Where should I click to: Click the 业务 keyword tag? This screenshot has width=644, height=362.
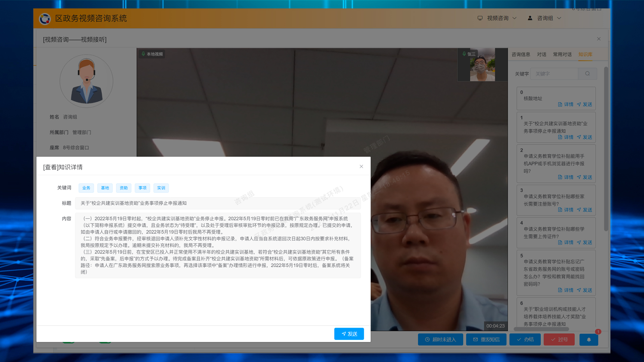click(x=86, y=188)
